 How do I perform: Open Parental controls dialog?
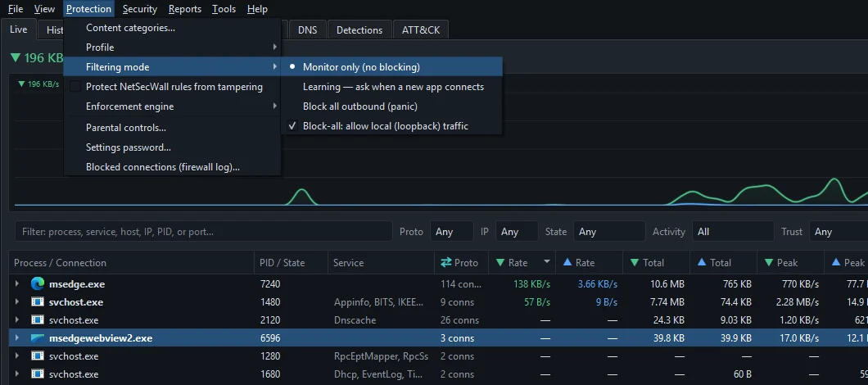(x=172, y=128)
